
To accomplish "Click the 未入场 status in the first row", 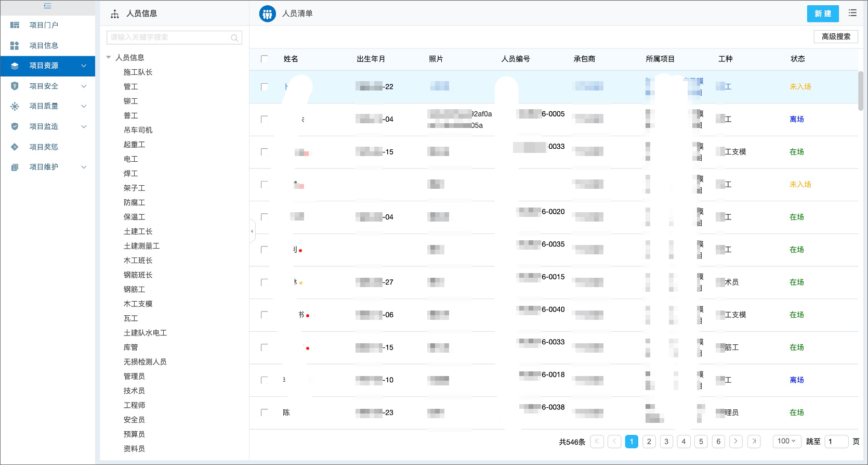I will [800, 86].
